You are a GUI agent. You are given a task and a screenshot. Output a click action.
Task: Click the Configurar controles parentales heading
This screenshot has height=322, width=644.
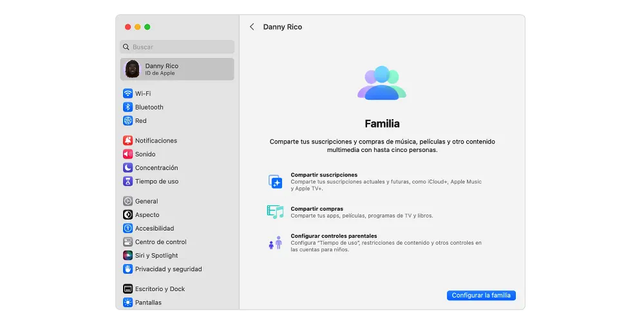pos(334,236)
